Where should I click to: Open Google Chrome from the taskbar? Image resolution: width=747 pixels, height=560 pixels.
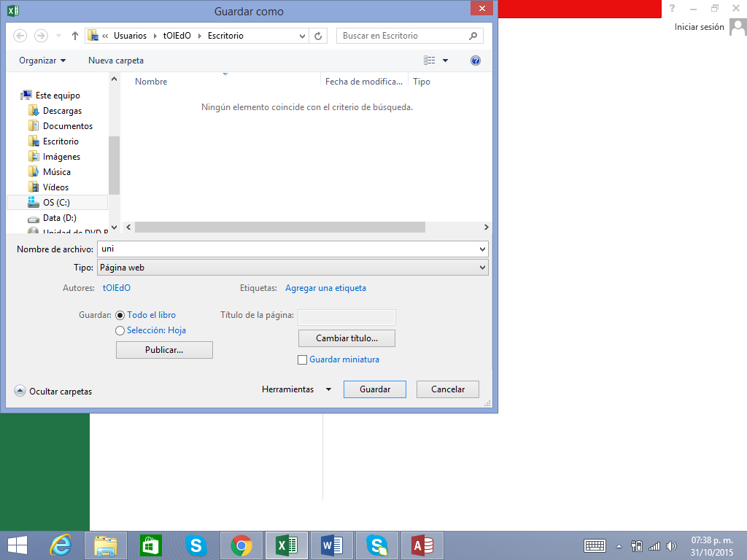point(241,545)
